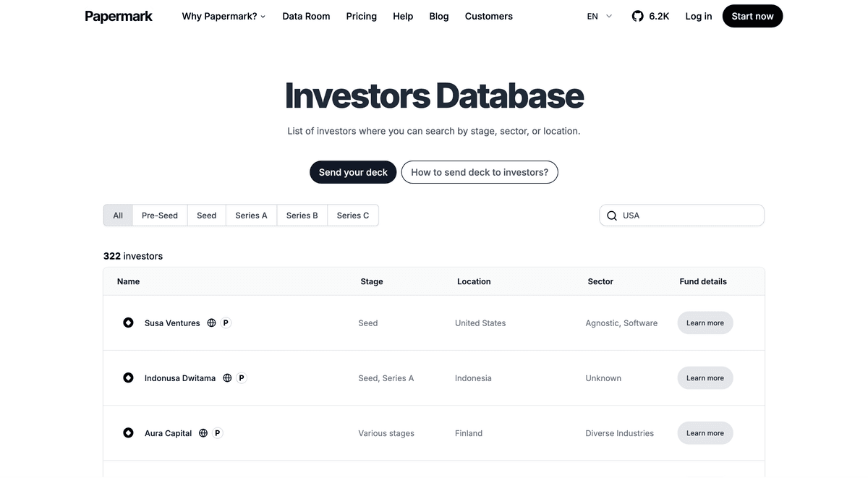Viewport: 868px width, 478px height.
Task: Open How to send deck to investors
Action: tap(479, 172)
